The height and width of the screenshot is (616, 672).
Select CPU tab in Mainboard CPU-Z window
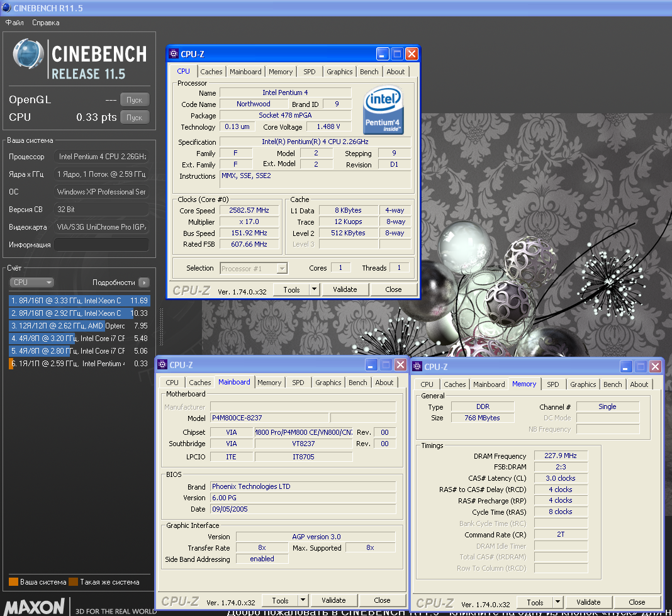pyautogui.click(x=172, y=383)
